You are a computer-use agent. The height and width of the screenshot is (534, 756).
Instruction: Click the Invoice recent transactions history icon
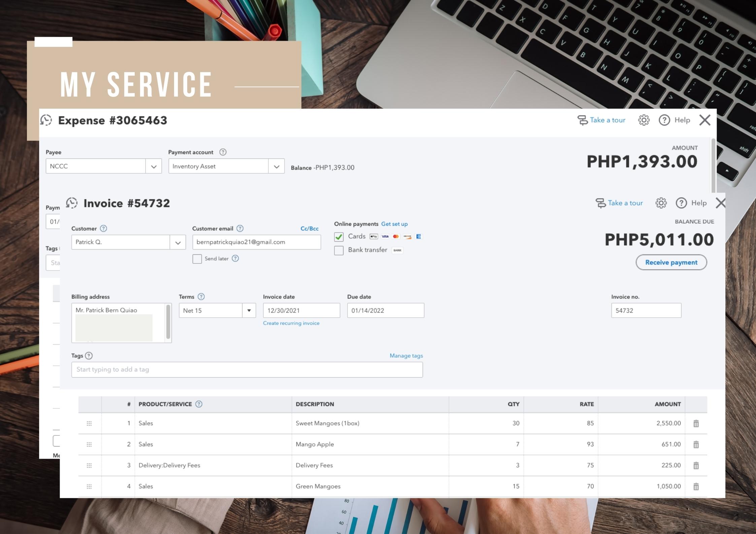pos(72,203)
